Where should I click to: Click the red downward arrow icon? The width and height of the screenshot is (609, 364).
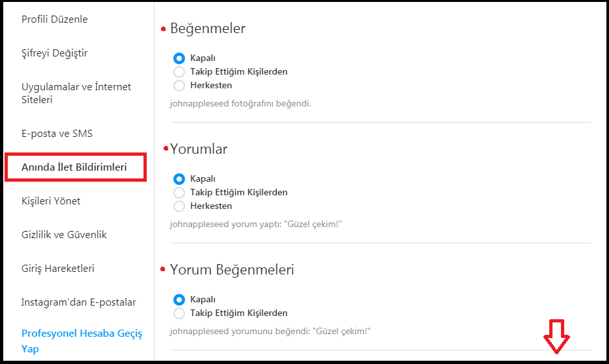pos(556,336)
